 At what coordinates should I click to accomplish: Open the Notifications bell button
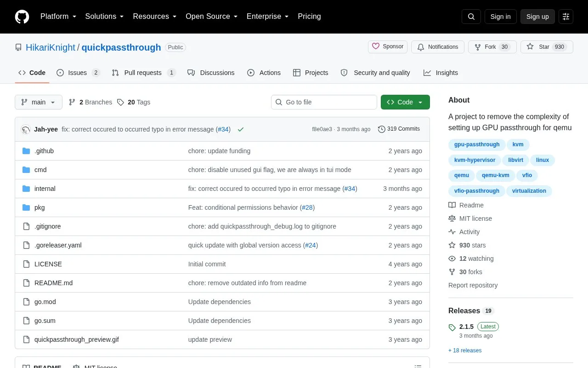438,47
